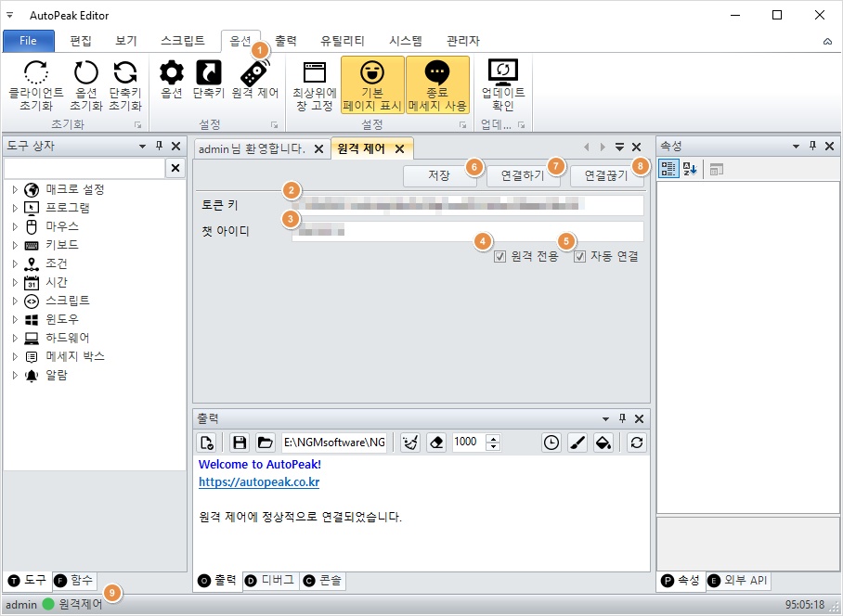Screen dimensions: 843x616
Task: Increase the 1000 line count spinner
Action: click(x=493, y=438)
